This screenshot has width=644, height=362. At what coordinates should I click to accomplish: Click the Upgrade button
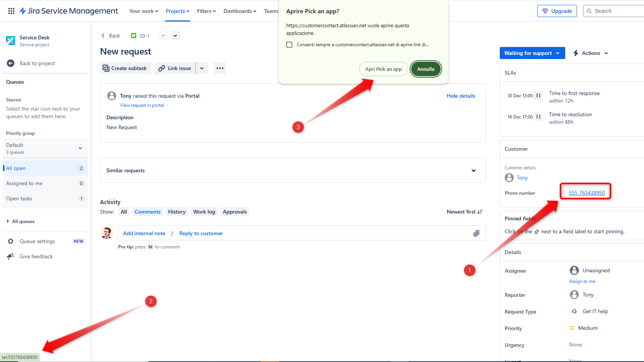[x=557, y=11]
